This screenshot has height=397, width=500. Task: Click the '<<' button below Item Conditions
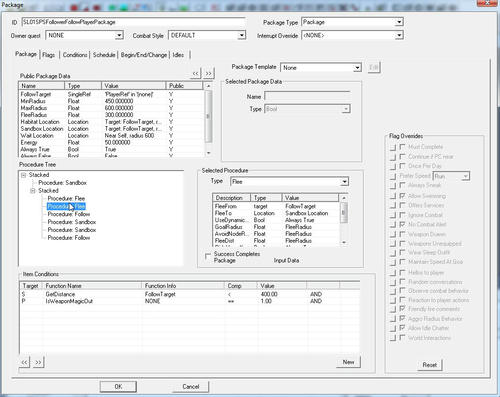(25, 362)
